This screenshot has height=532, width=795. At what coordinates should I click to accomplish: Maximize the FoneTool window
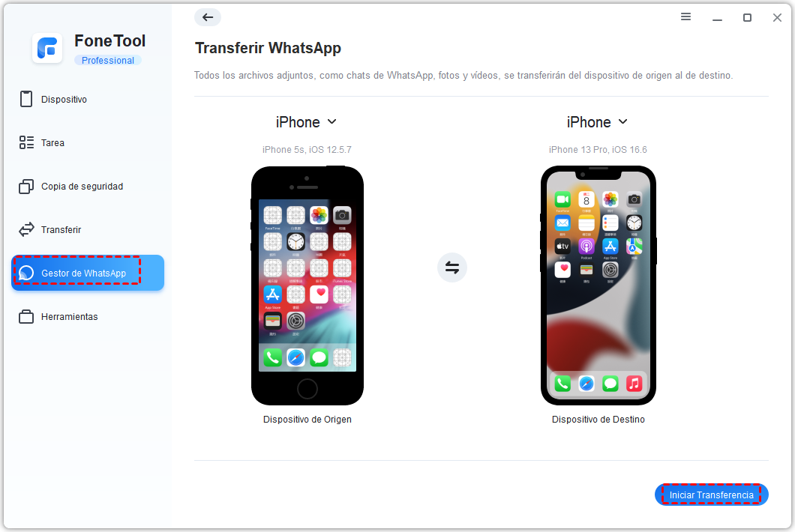click(x=747, y=18)
